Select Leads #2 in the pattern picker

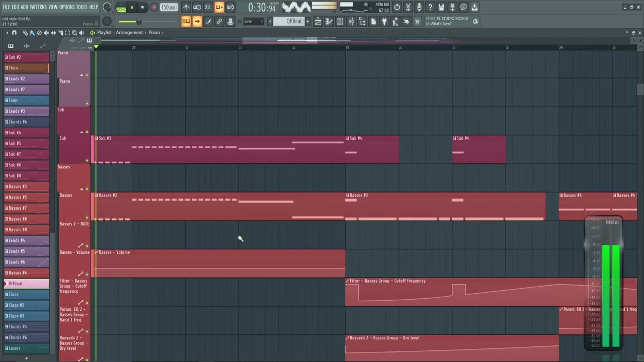(x=27, y=79)
